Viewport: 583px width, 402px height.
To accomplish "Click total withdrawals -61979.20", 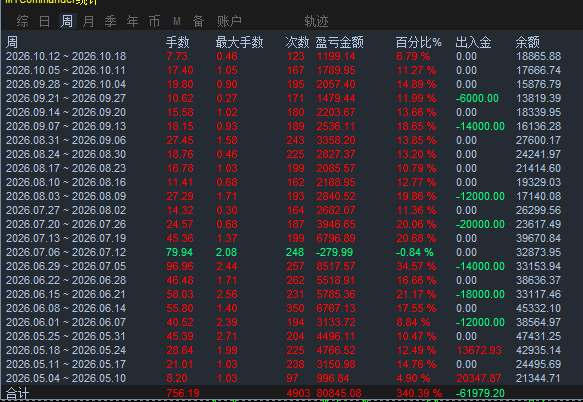I will pos(480,393).
